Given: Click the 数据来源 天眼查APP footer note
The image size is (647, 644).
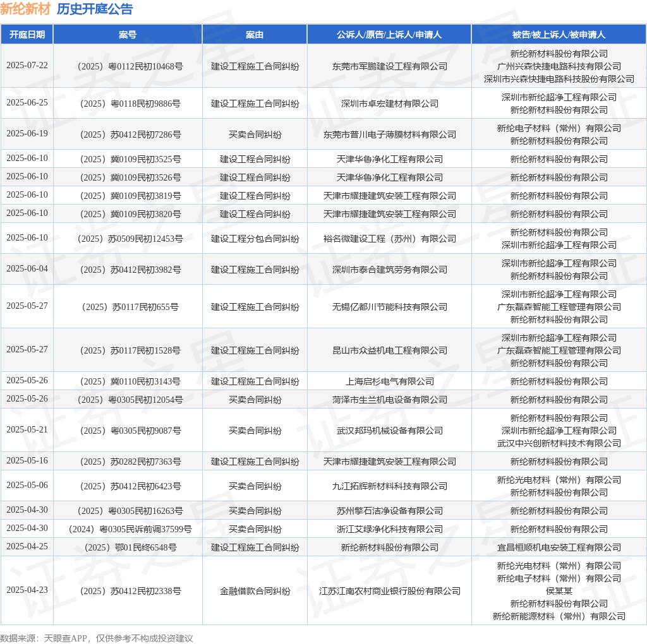Looking at the screenshot, I should coord(97,639).
